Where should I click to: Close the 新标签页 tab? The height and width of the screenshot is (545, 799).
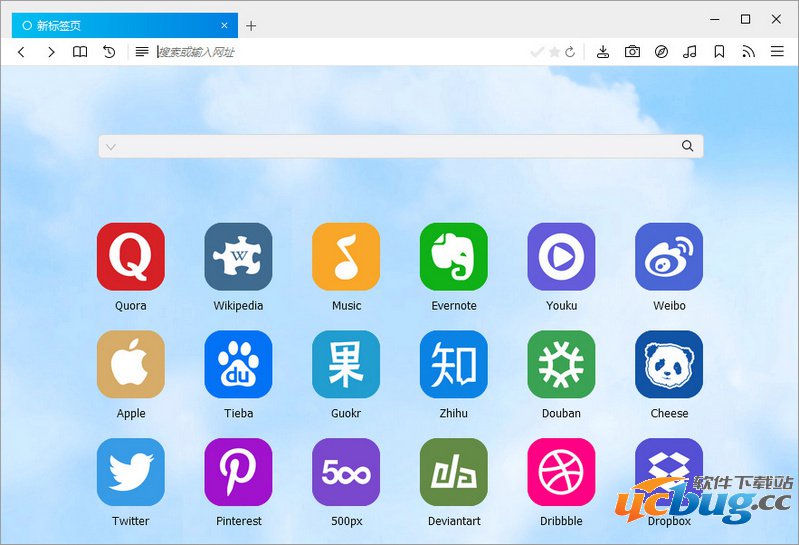pyautogui.click(x=224, y=25)
